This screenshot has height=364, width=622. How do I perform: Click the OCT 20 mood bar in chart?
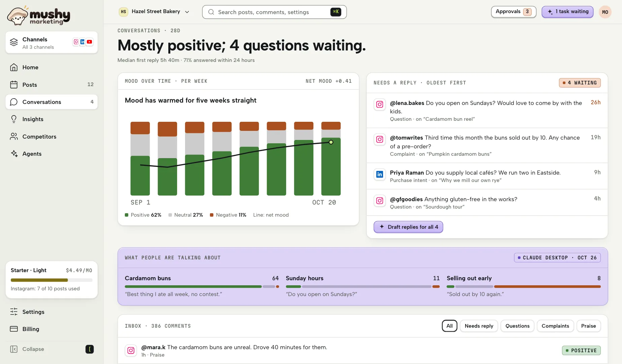tap(331, 158)
